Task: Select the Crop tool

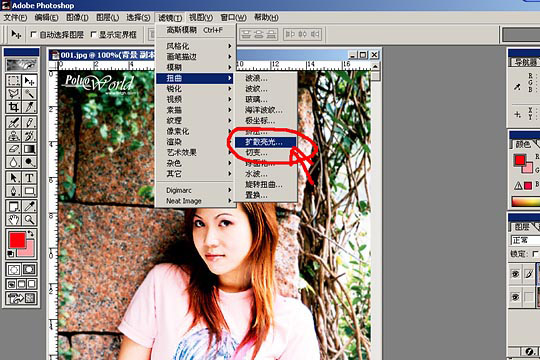Action: click(13, 107)
